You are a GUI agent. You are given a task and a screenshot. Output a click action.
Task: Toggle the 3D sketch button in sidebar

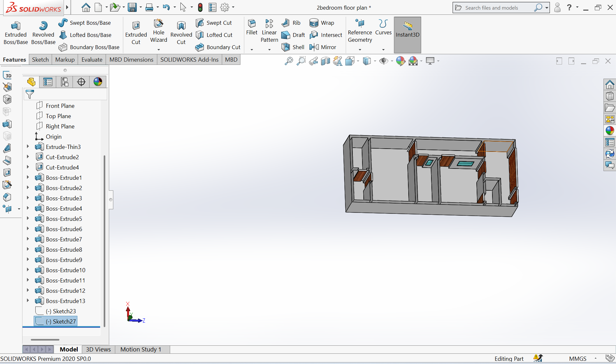coord(7,75)
